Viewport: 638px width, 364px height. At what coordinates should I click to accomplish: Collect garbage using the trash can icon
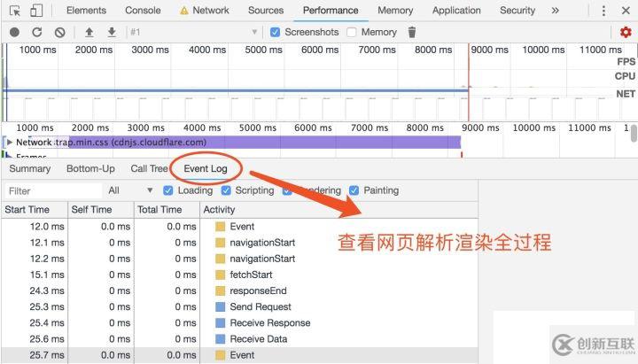412,32
